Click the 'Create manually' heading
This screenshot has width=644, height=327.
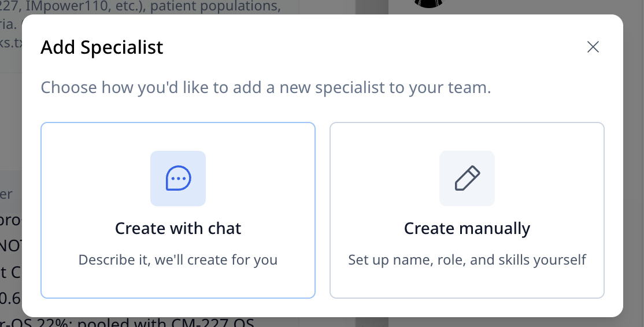coord(467,229)
